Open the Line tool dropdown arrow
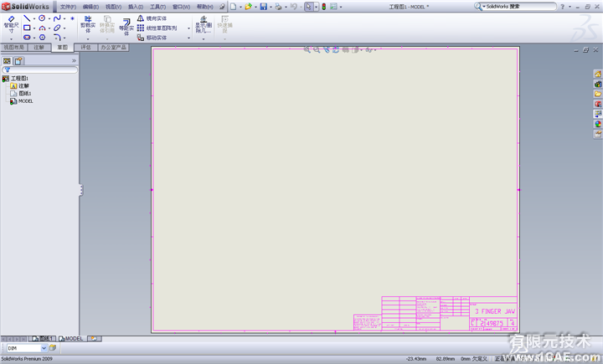This screenshot has height=364, width=603. point(34,18)
